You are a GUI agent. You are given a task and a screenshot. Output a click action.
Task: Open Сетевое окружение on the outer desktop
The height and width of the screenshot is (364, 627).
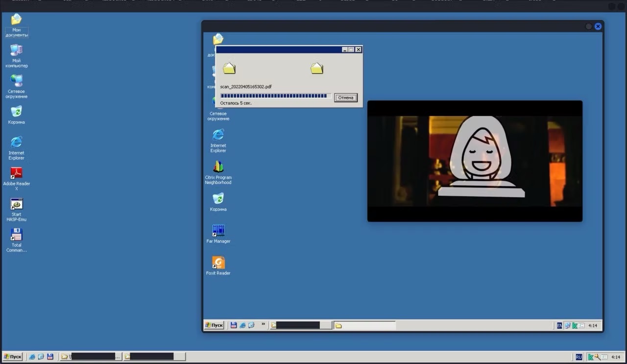(17, 81)
